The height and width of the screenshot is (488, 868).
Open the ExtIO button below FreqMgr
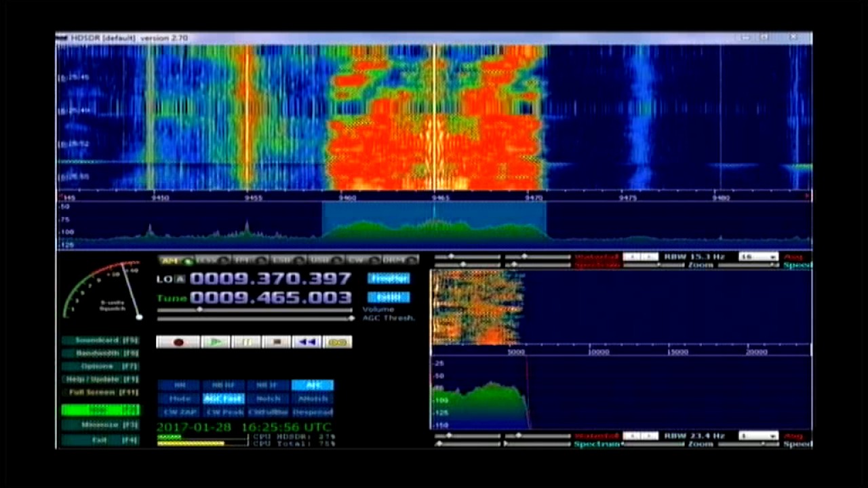point(389,297)
